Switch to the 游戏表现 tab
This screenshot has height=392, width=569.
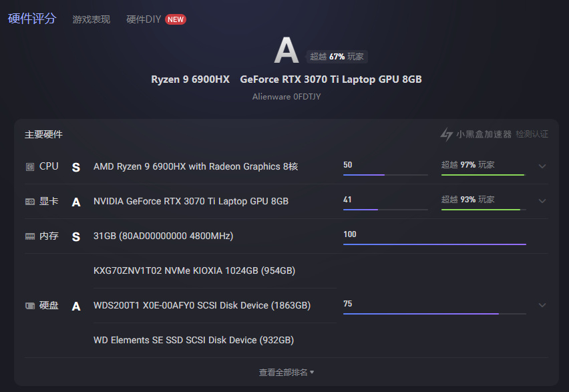pyautogui.click(x=91, y=19)
